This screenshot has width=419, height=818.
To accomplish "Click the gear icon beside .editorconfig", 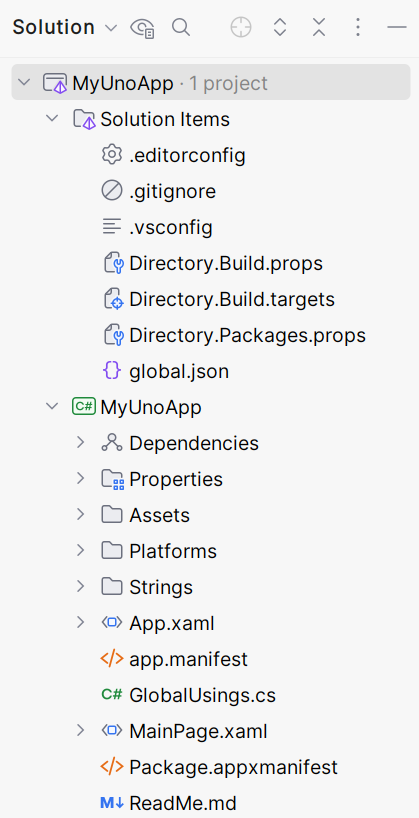I will [112, 155].
